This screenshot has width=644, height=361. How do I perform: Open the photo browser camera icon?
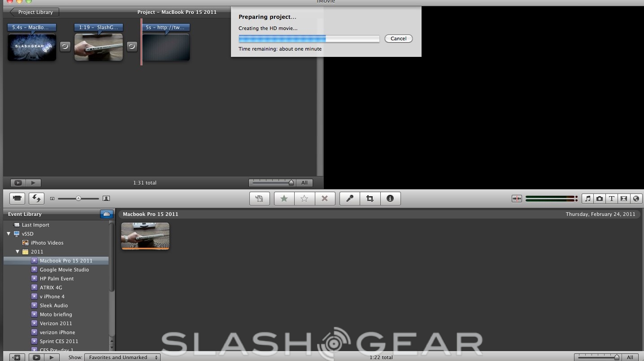(x=600, y=198)
